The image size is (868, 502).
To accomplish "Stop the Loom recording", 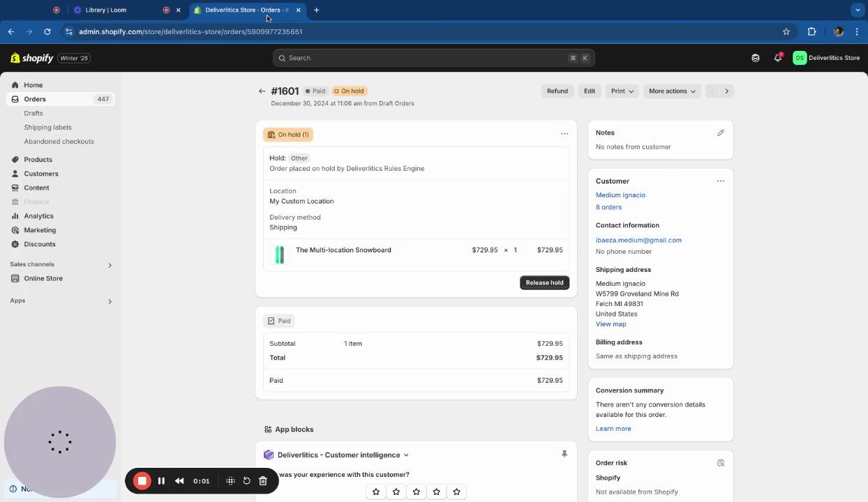I will [142, 481].
